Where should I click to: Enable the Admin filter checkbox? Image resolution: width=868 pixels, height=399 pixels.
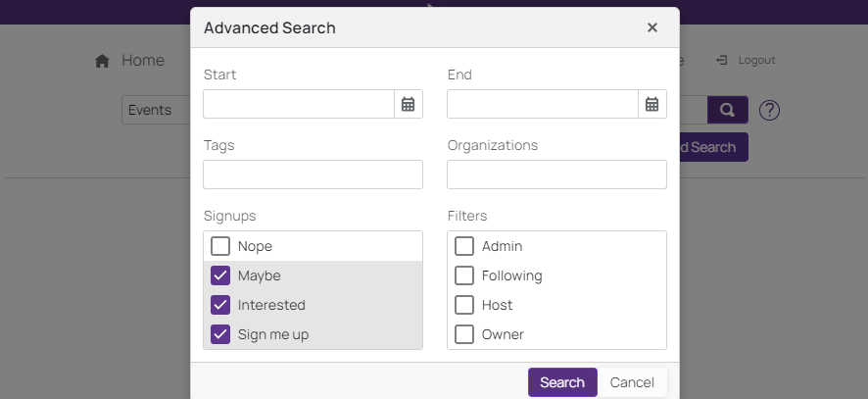point(464,246)
